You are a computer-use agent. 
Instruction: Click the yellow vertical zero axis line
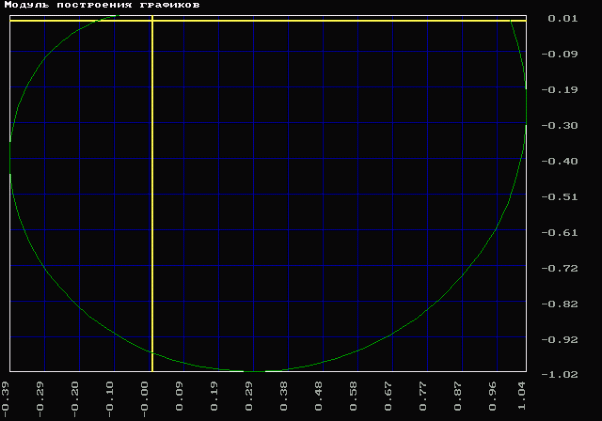click(x=152, y=193)
